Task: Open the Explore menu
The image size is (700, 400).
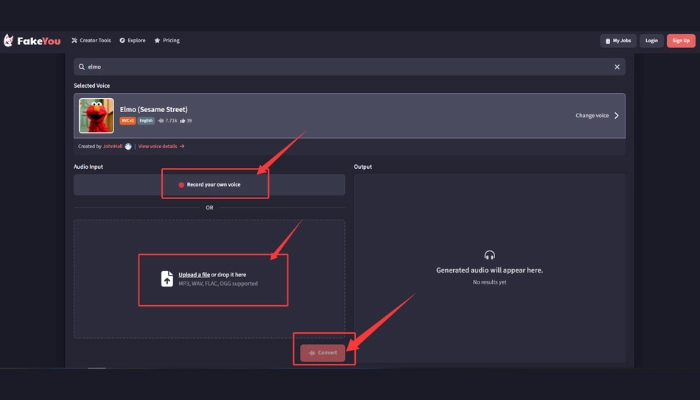Action: (133, 40)
